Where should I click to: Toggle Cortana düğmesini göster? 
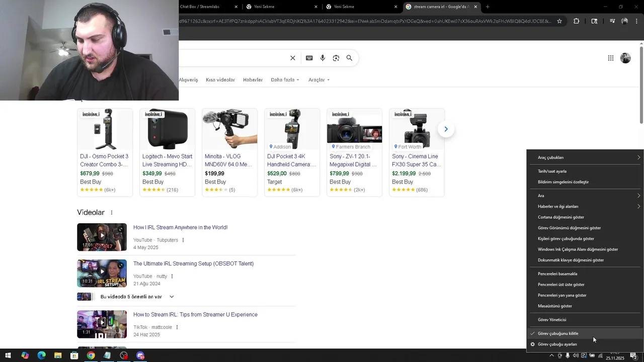coord(585,217)
